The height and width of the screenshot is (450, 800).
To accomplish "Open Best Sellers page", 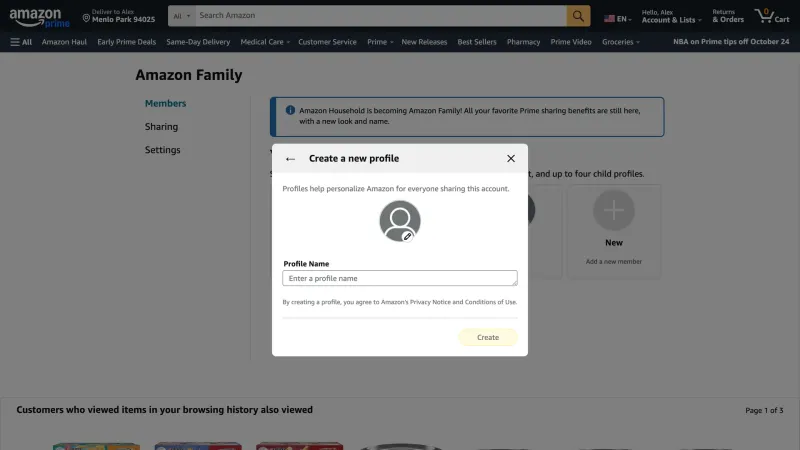I will (477, 42).
